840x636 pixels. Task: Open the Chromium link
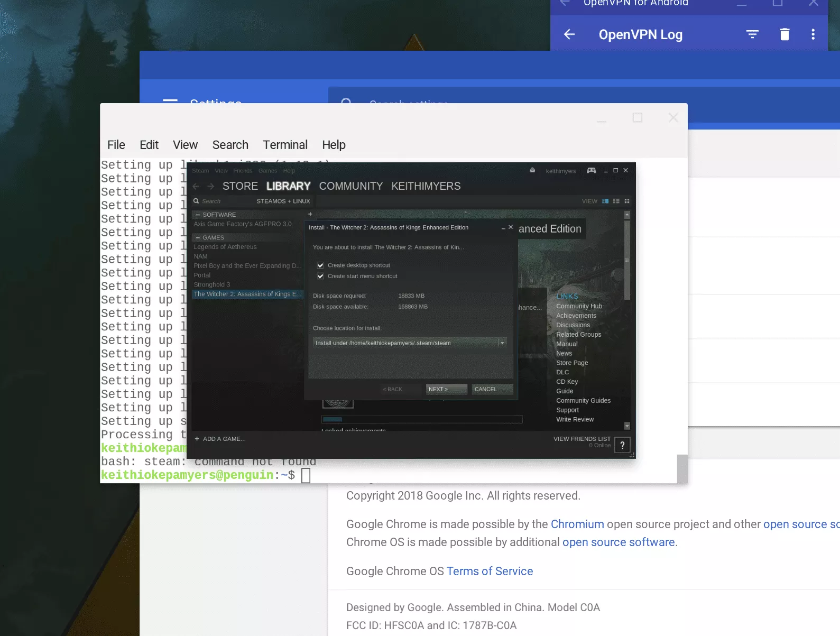577,524
